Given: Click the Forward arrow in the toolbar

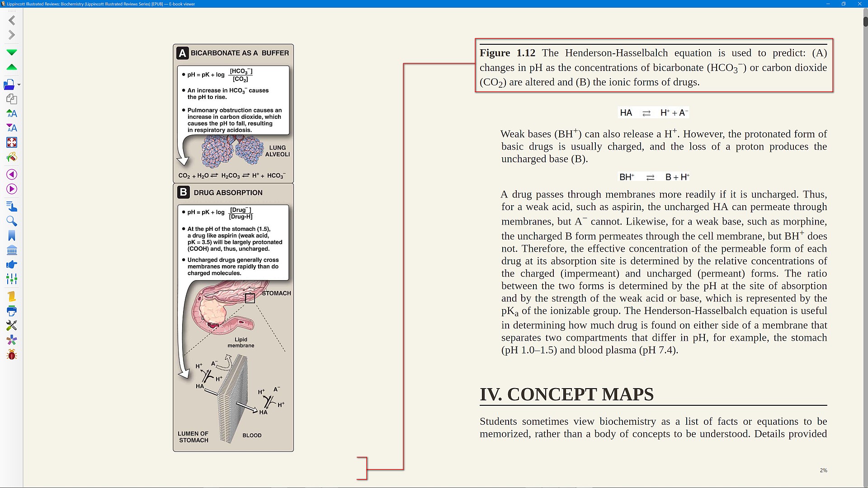Looking at the screenshot, I should (x=12, y=35).
